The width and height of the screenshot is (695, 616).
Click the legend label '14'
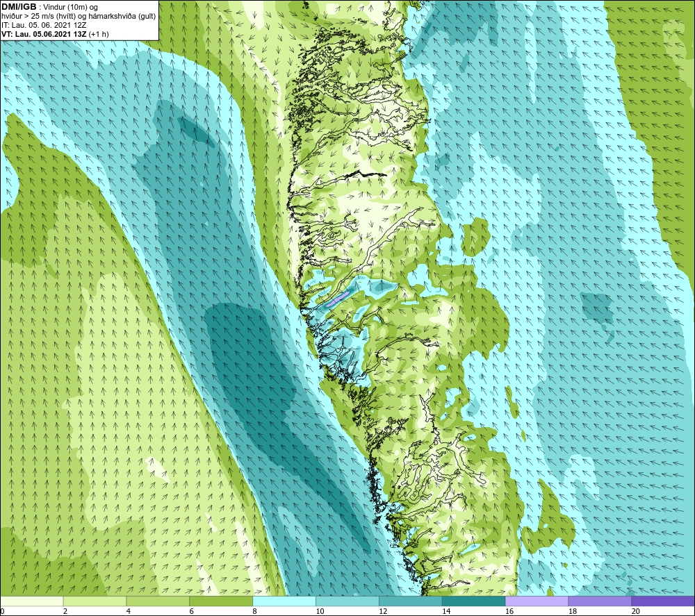446,612
